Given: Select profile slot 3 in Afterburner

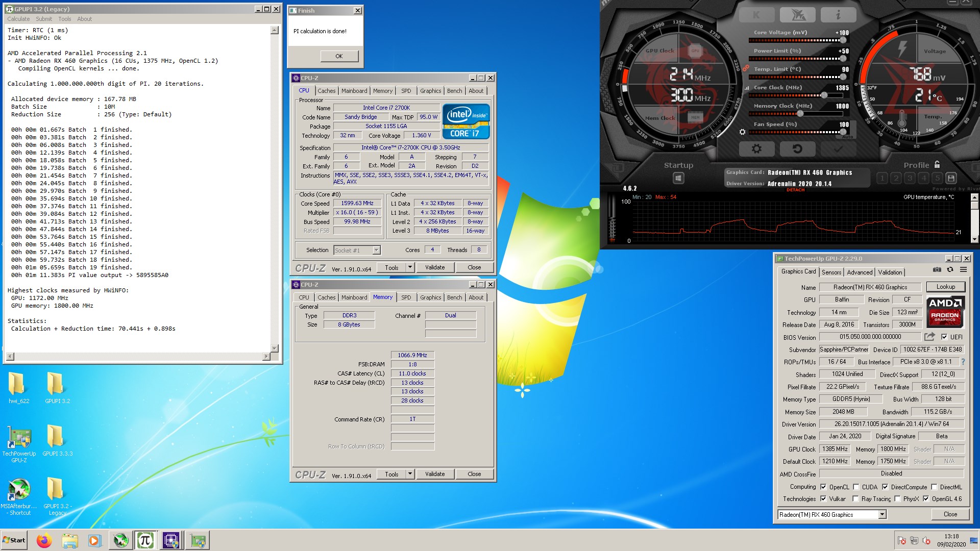Looking at the screenshot, I should 910,178.
